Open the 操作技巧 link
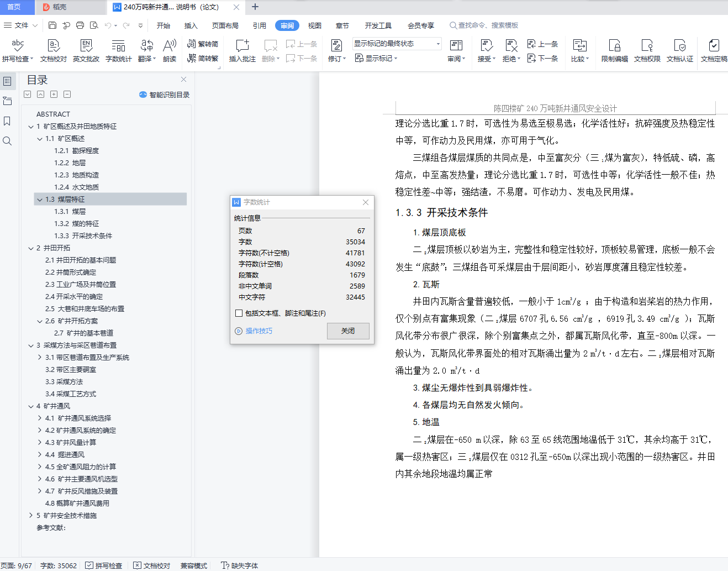Viewport: 728px width, 571px height. point(254,331)
